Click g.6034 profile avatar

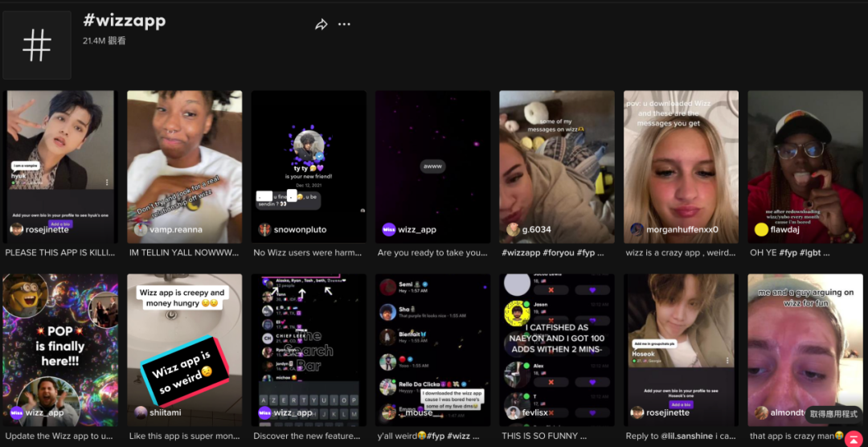[x=513, y=229]
